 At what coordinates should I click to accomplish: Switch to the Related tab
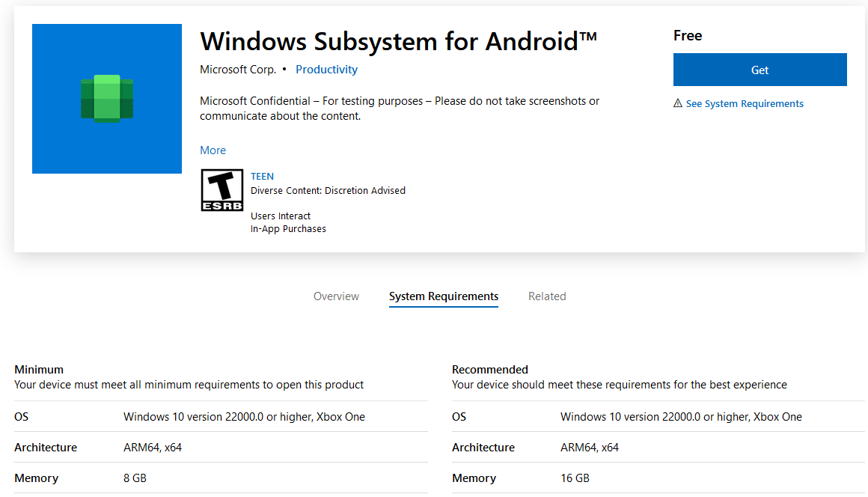[x=547, y=296]
